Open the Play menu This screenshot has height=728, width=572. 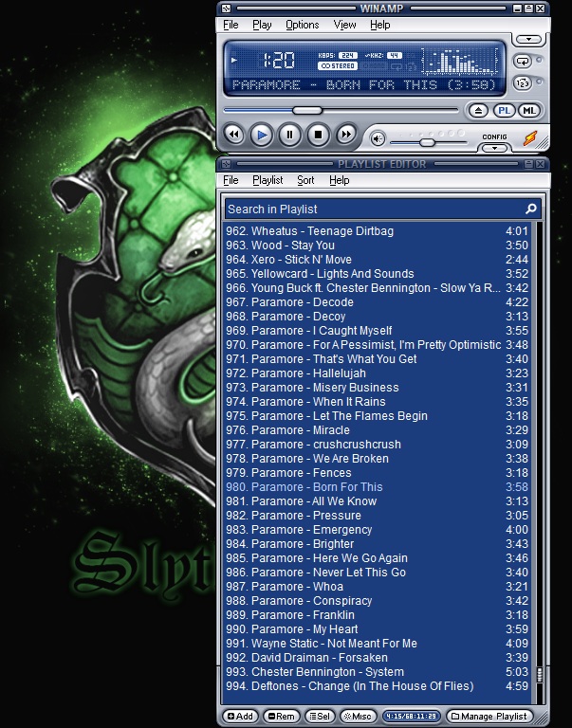[262, 25]
